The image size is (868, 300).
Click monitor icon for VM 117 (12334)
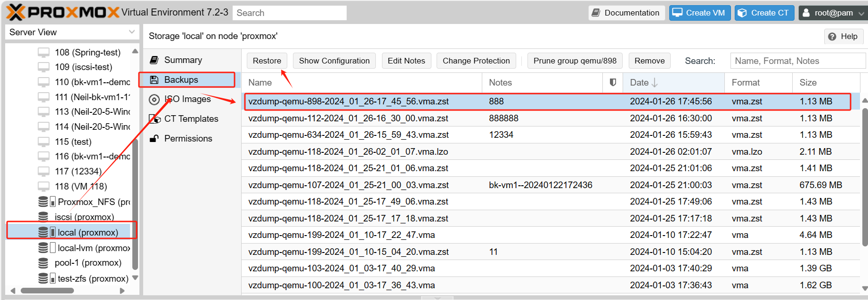click(x=44, y=172)
